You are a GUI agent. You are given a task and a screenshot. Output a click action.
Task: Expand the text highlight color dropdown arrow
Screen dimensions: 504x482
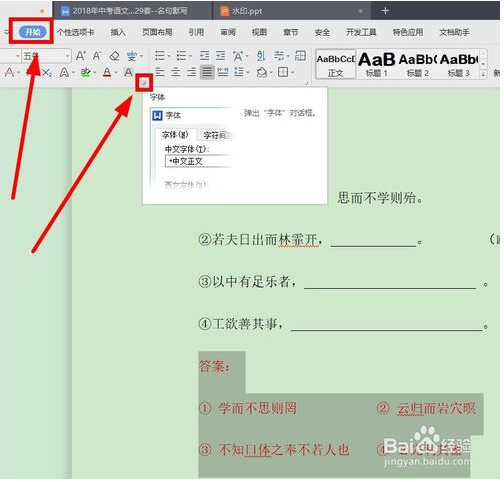tap(95, 72)
